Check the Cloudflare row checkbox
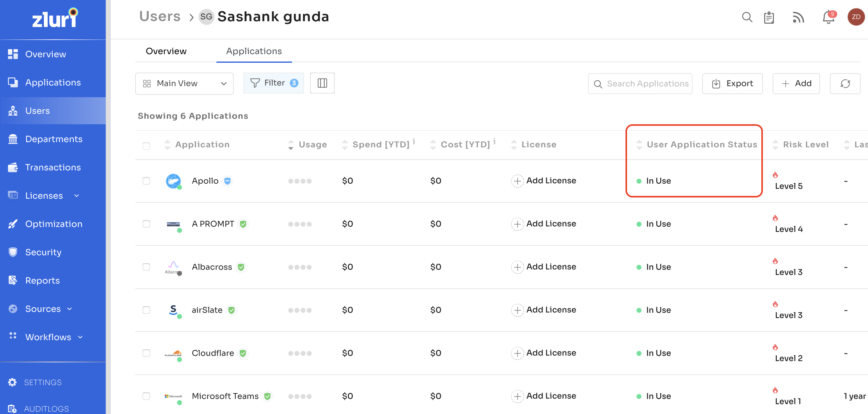Viewport: 868px width, 414px height. 146,353
